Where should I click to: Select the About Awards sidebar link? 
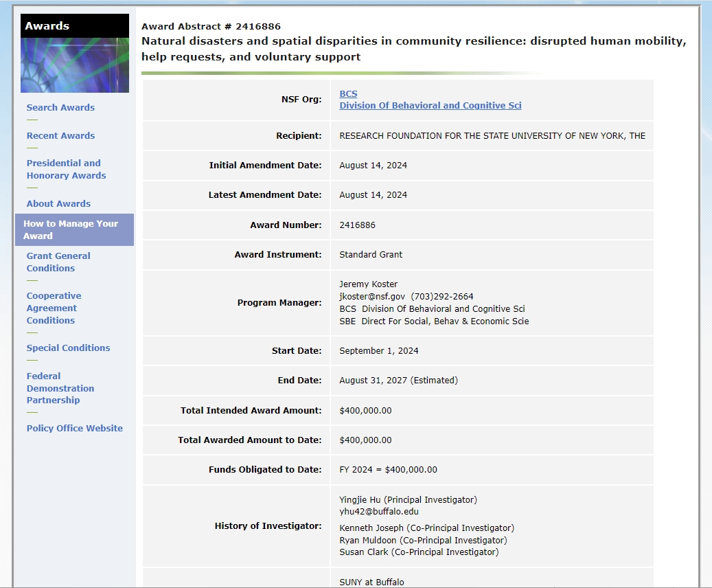coord(58,204)
